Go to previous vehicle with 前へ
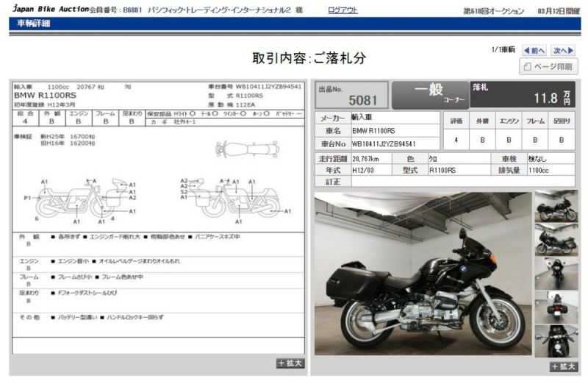The height and width of the screenshot is (384, 588). [x=534, y=50]
